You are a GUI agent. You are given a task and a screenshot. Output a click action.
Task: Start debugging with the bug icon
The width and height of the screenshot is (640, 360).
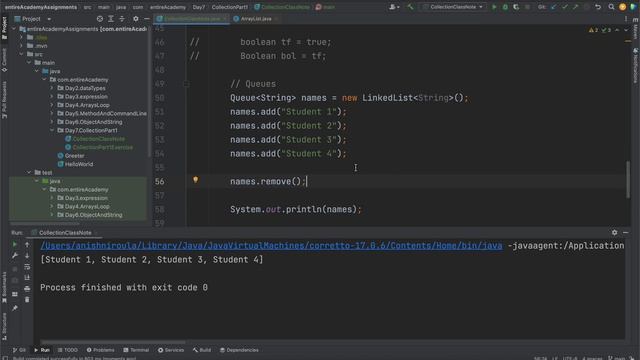(505, 7)
